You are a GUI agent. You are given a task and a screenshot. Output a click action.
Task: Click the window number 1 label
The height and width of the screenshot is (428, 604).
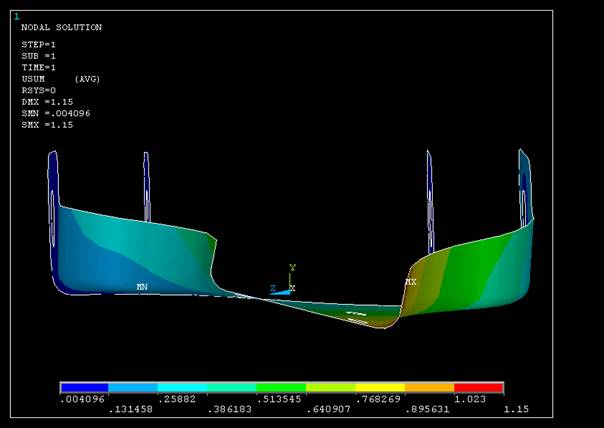17,16
